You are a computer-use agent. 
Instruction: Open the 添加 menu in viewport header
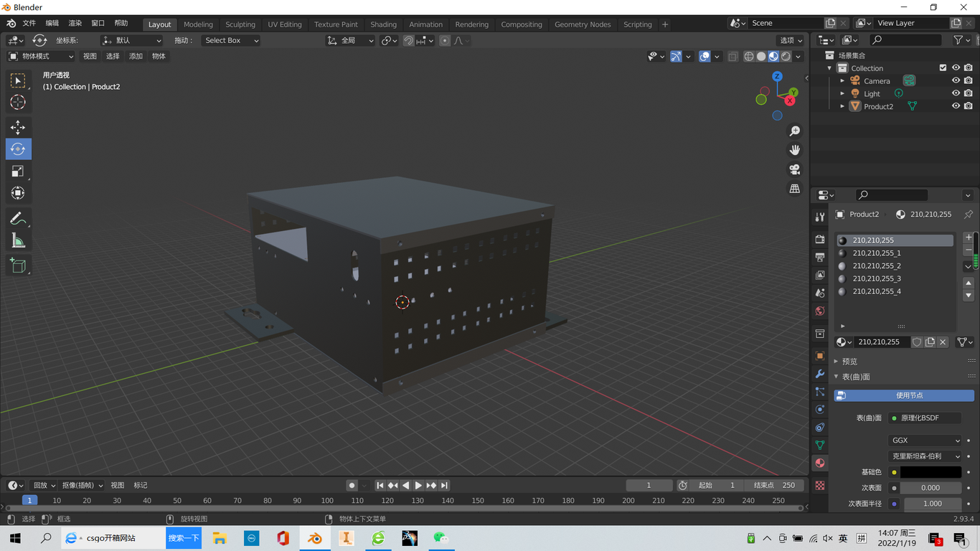136,57
